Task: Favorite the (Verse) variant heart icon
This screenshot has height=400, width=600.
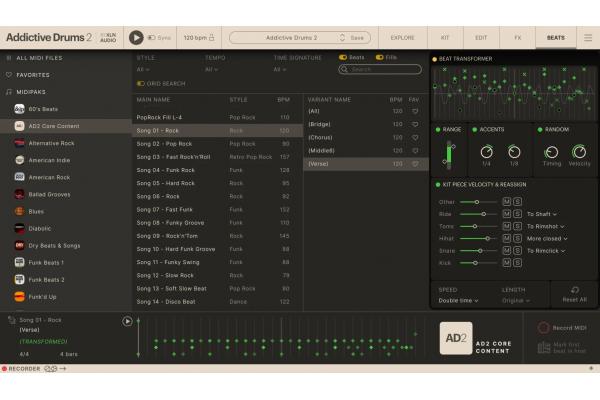Action: 415,164
